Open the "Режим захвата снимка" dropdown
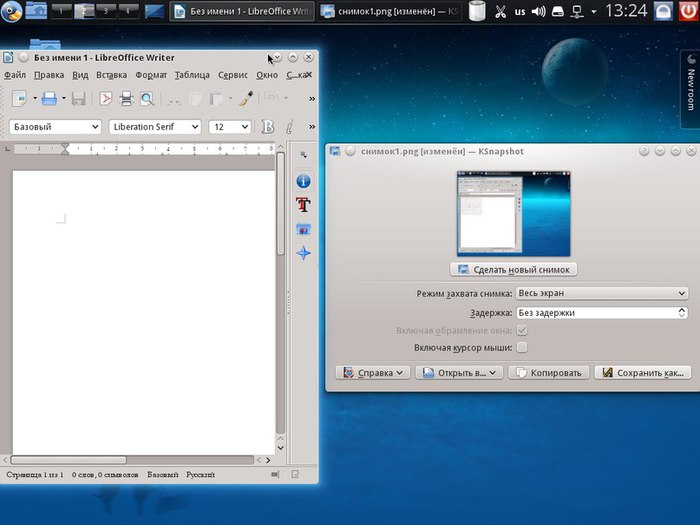Image resolution: width=700 pixels, height=525 pixels. pyautogui.click(x=601, y=293)
